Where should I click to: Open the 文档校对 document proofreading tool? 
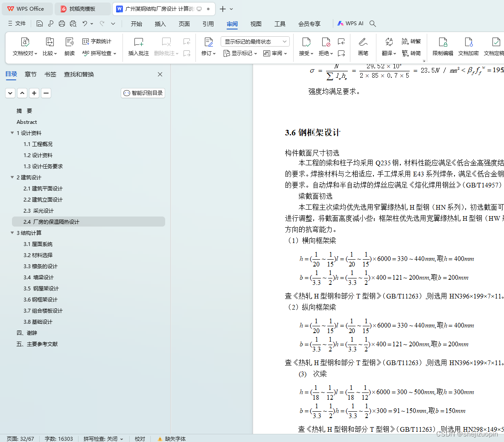point(25,47)
